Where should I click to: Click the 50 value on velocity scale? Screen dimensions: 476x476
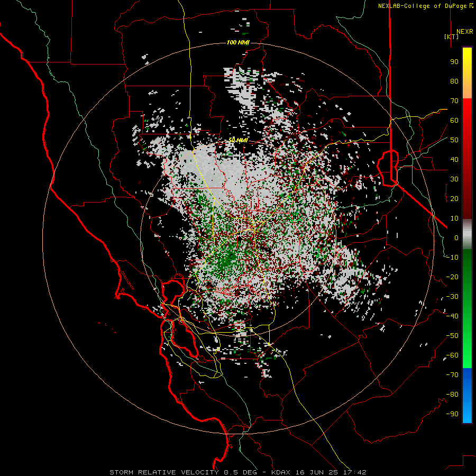pyautogui.click(x=454, y=140)
